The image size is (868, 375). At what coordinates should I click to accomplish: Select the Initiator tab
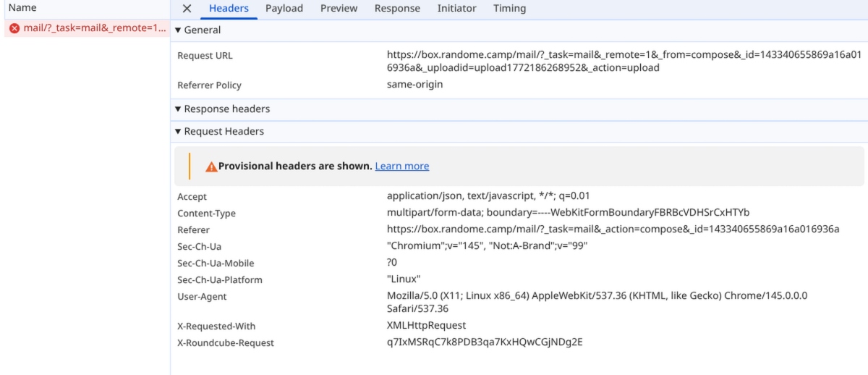(x=456, y=9)
